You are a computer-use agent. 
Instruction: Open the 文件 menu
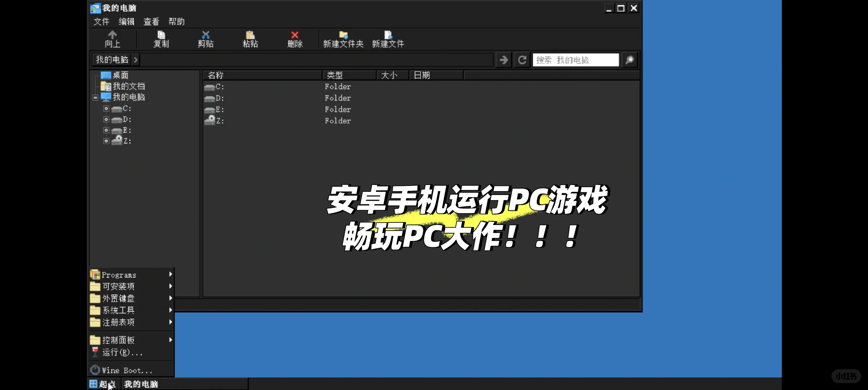[101, 22]
